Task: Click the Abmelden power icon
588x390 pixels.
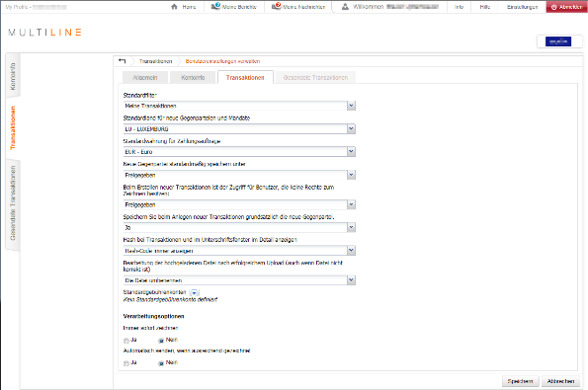Action: [x=553, y=7]
